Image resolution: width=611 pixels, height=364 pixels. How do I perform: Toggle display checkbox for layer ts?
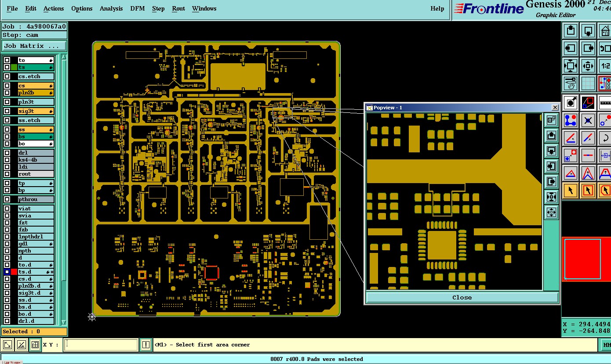tap(7, 67)
